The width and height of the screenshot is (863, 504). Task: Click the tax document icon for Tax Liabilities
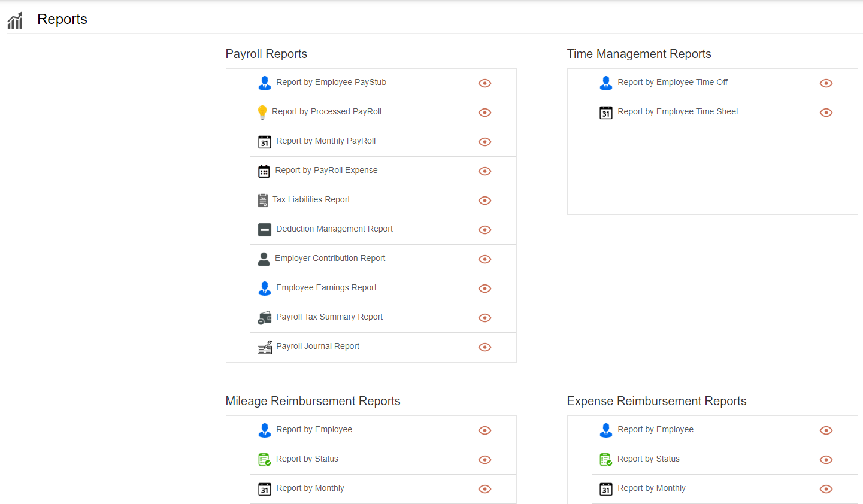pyautogui.click(x=262, y=201)
